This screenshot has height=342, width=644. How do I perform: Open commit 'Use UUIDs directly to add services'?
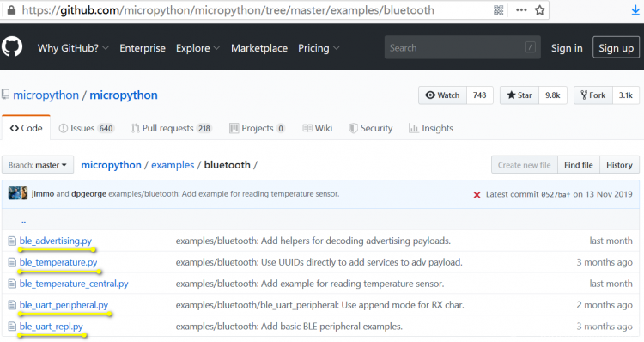pyautogui.click(x=319, y=262)
